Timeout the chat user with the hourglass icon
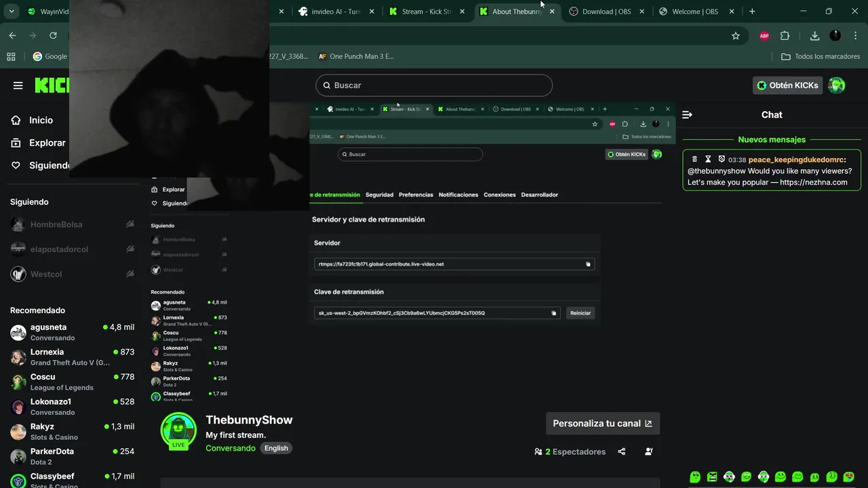This screenshot has height=488, width=868. pyautogui.click(x=708, y=159)
